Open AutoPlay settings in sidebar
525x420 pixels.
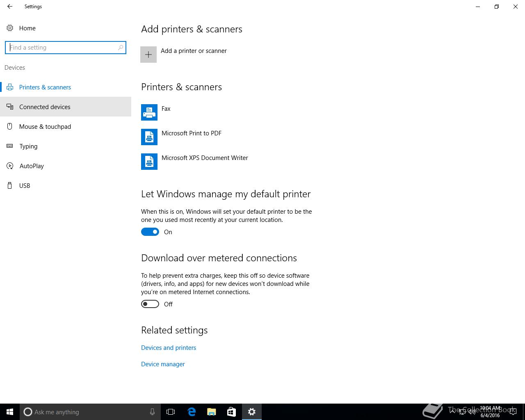click(66, 166)
